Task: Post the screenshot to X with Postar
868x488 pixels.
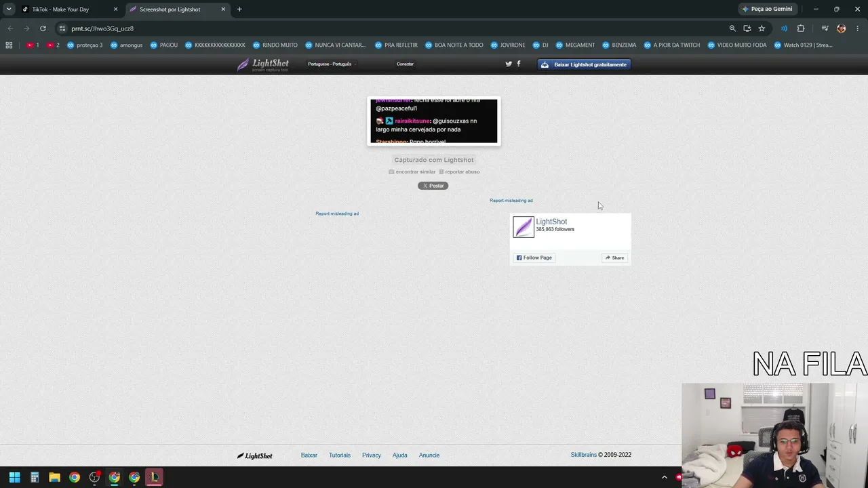Action: click(433, 186)
